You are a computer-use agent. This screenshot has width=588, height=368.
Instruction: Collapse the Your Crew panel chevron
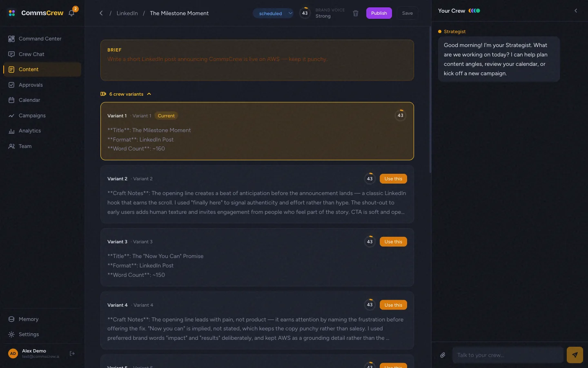point(576,11)
